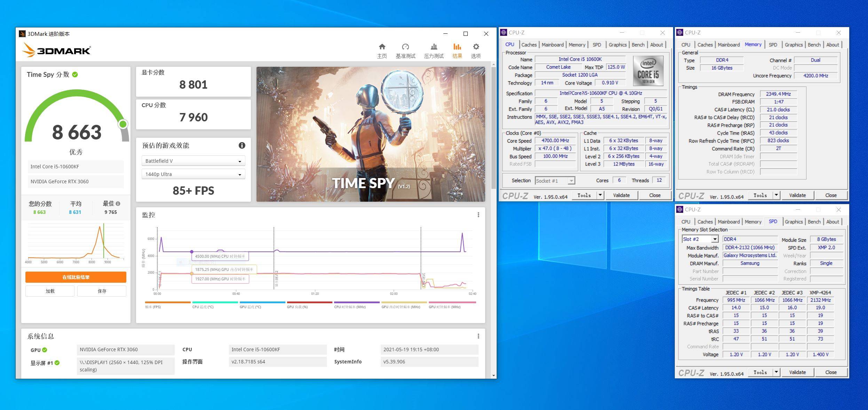Click Validate in the CPU-Z CPU window
The image size is (868, 410).
[621, 195]
